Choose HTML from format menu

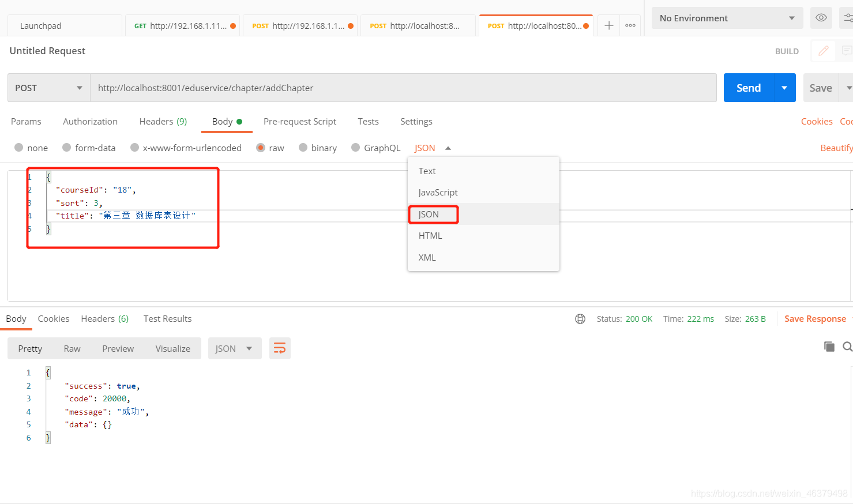coord(483,235)
